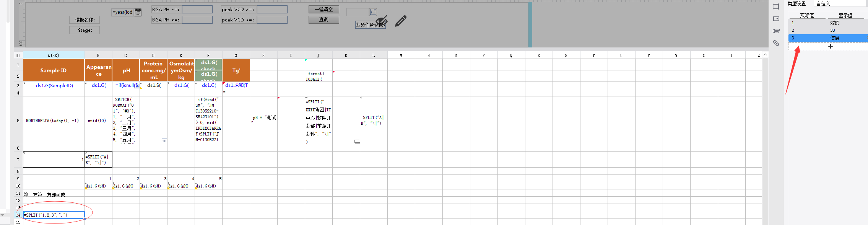Select the =SWITCH(FORMAT cell
The width and height of the screenshot is (868, 225).
(126, 120)
